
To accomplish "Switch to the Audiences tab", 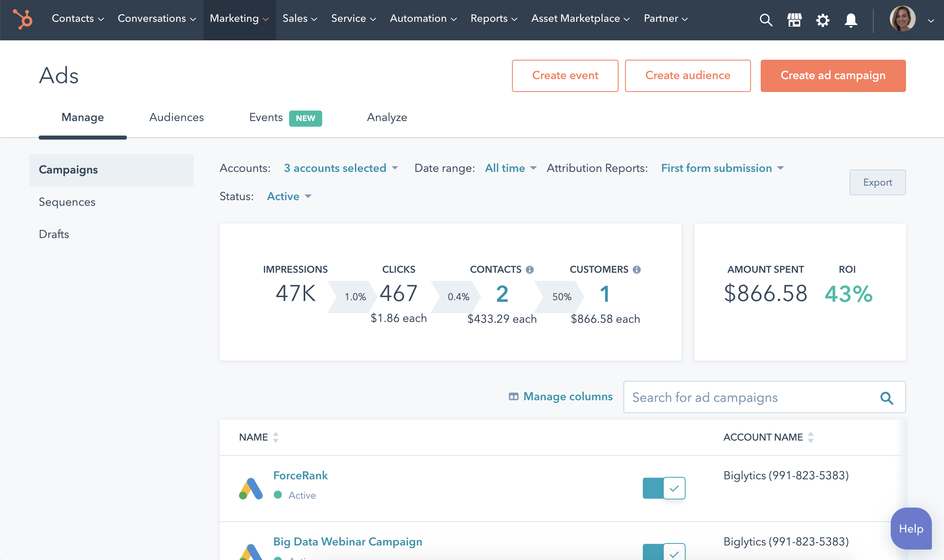I will click(x=176, y=117).
